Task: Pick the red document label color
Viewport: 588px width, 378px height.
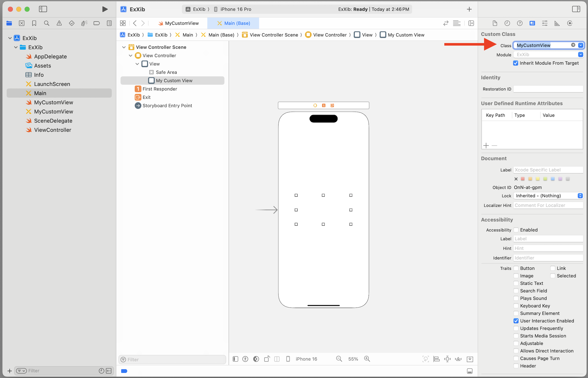Action: [x=523, y=179]
